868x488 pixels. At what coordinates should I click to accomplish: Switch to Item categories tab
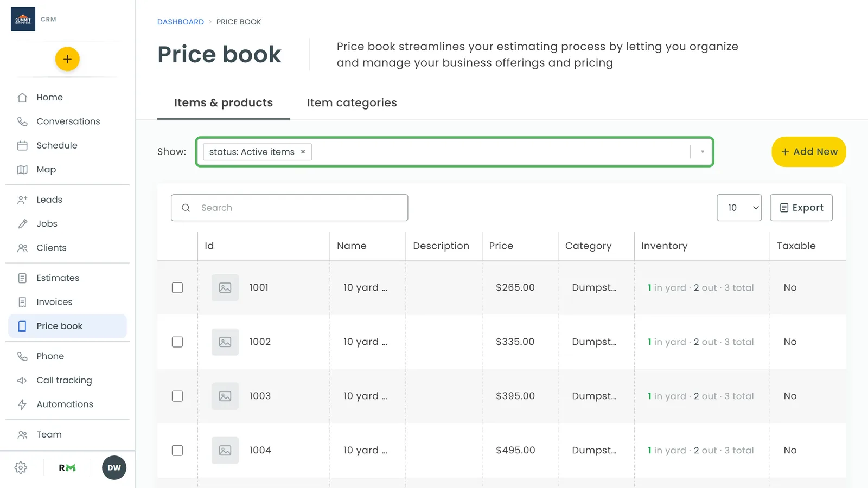[352, 102]
